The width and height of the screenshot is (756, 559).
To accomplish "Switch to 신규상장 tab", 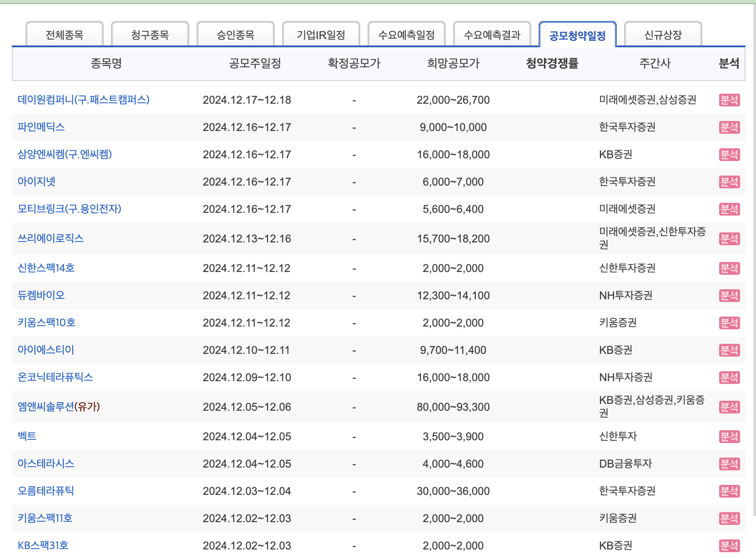I will 663,35.
